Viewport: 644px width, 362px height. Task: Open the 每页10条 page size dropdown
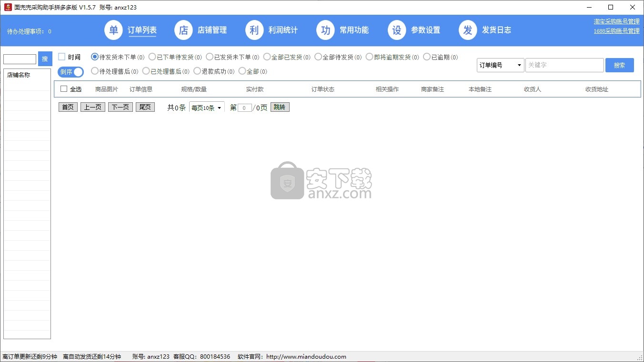pos(207,108)
